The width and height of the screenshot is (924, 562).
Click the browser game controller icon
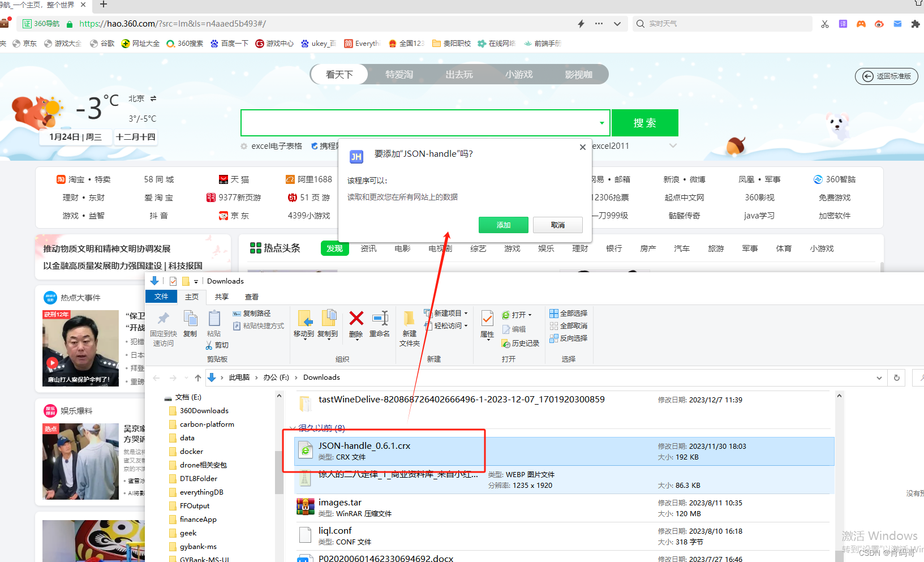coord(861,24)
